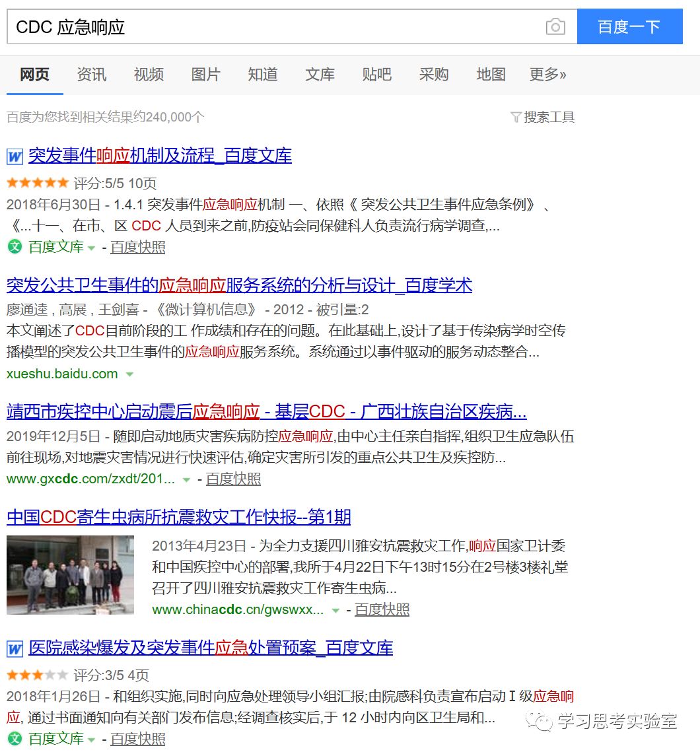Open the 视频 tab
The height and width of the screenshot is (752, 700).
[149, 75]
